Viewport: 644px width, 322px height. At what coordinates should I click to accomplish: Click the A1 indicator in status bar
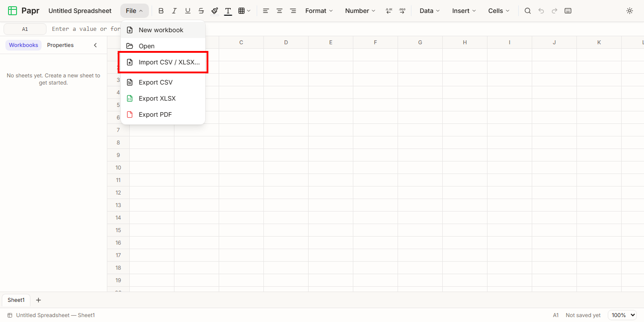pos(556,315)
